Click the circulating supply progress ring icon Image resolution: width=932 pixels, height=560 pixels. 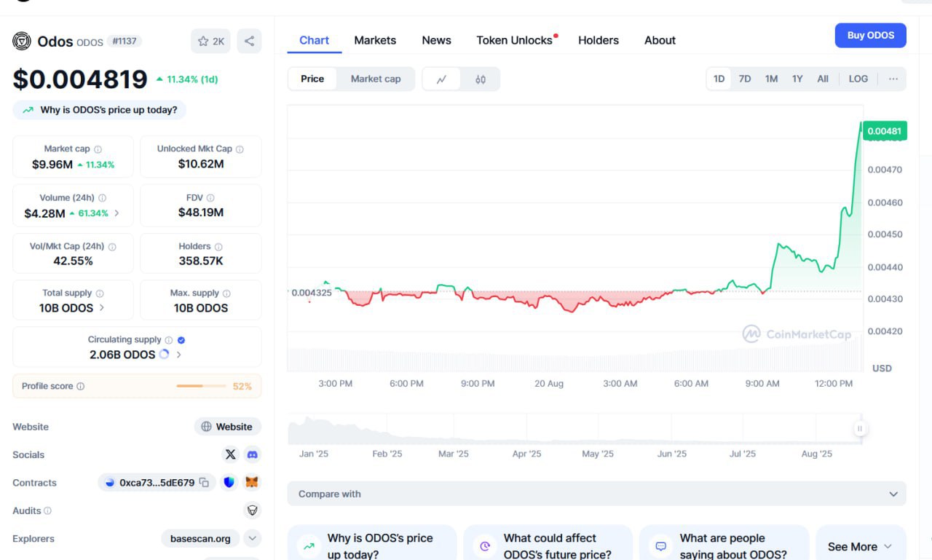coord(164,355)
